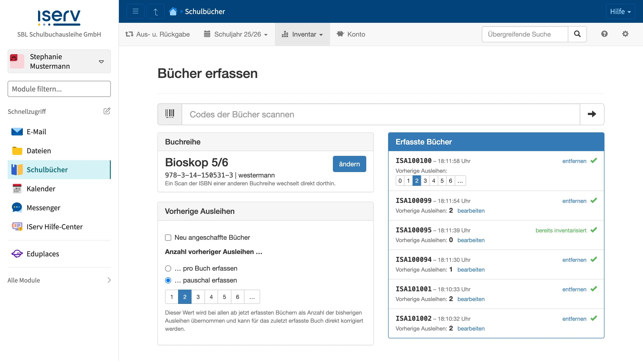Click the barcode scanner icon
This screenshot has width=643, height=364.
pyautogui.click(x=170, y=114)
